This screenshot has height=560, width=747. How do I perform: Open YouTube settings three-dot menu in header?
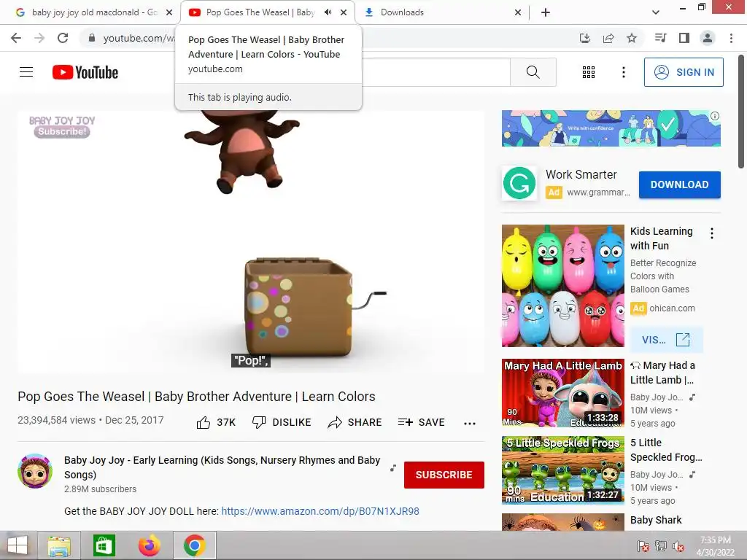623,72
